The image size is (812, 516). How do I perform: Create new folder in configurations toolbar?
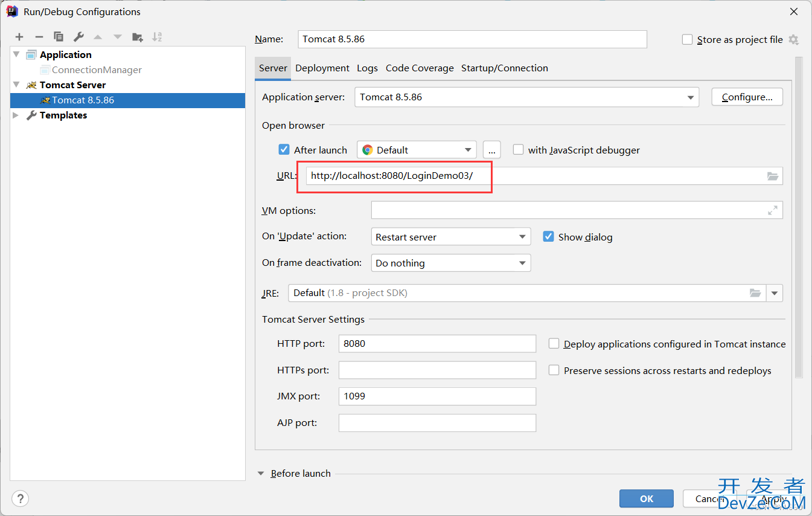138,37
